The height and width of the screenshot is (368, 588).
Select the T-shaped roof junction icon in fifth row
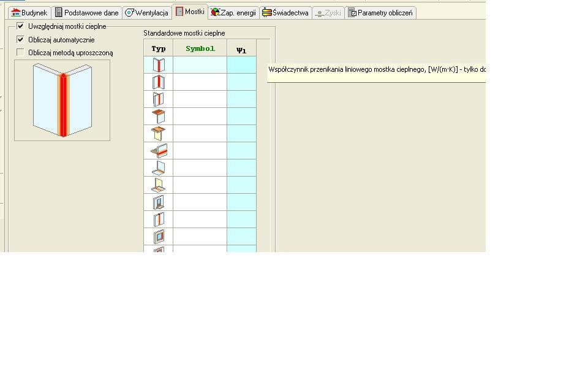pos(158,133)
